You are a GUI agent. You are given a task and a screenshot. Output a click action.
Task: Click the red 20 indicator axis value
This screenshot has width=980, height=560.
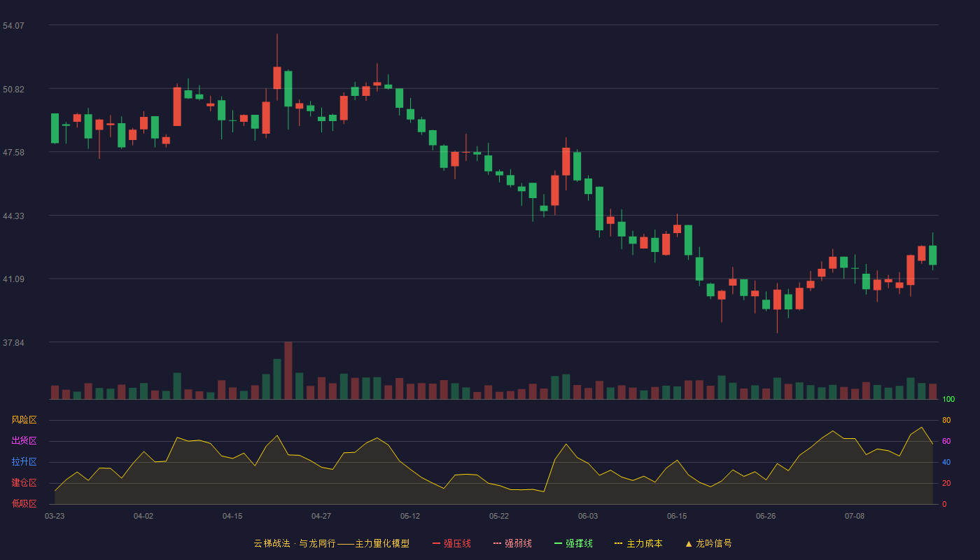(x=946, y=483)
